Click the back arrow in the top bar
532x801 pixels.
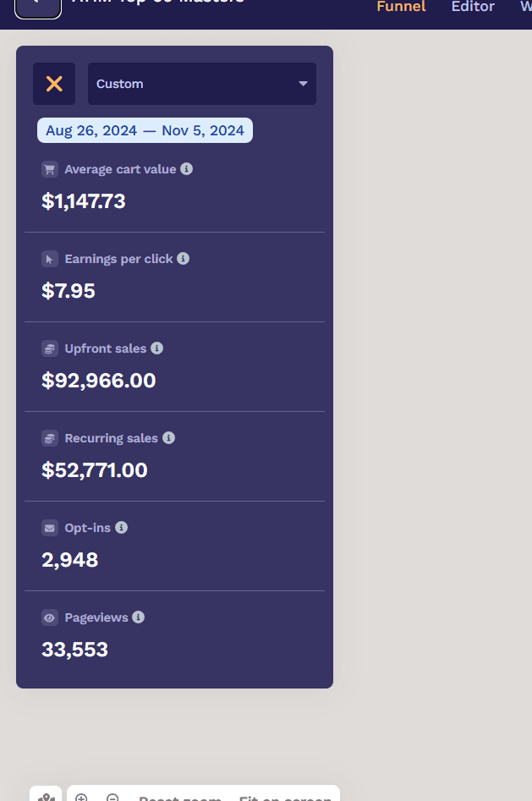[x=37, y=7]
